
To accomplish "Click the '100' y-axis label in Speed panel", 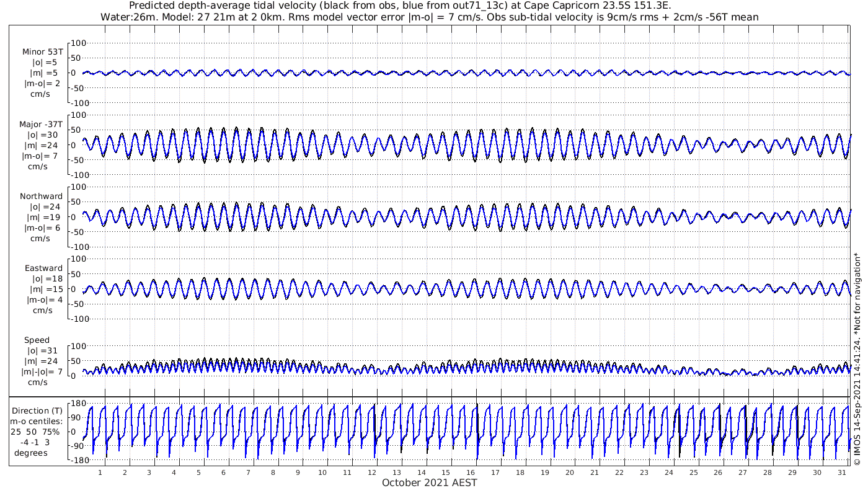I will (x=79, y=345).
